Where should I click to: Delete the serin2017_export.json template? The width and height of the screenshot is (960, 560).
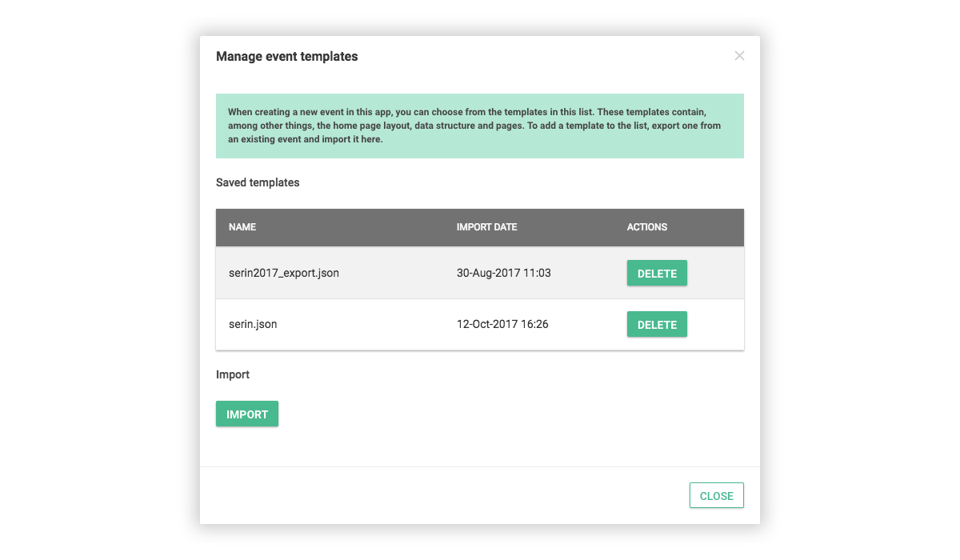[x=657, y=274]
